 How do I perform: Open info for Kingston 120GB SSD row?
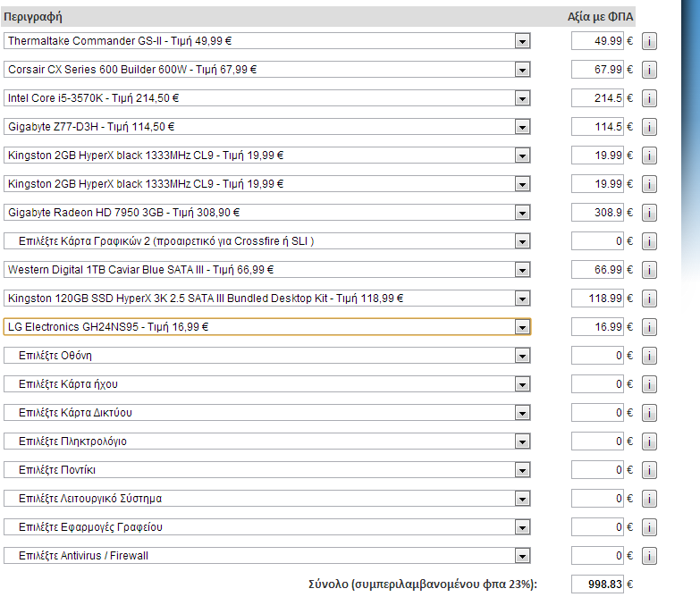(649, 298)
